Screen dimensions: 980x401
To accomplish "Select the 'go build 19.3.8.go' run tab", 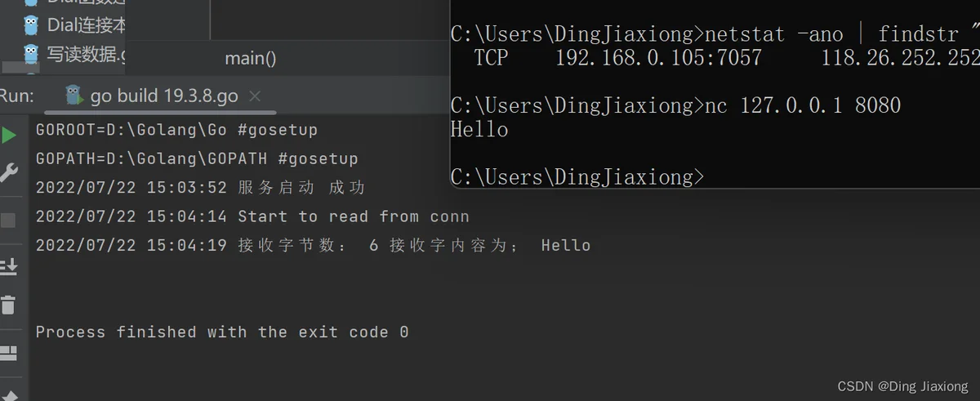I will pos(163,96).
